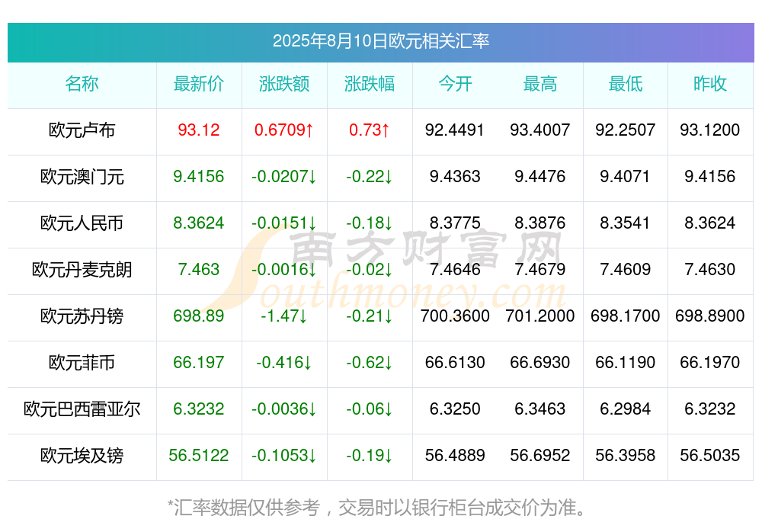
Task: Click the high value 66.6930
Action: pyautogui.click(x=540, y=362)
